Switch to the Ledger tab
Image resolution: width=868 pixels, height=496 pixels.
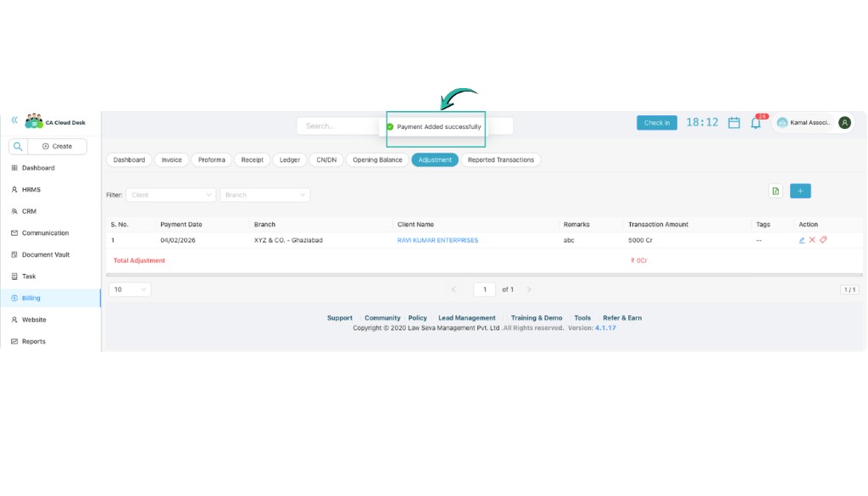click(287, 159)
